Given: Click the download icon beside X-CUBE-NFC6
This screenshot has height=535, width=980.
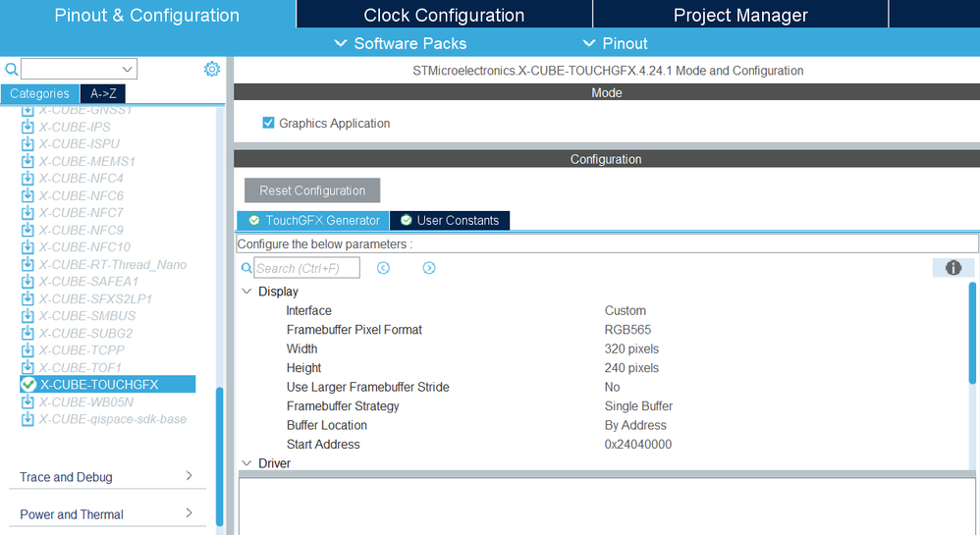Looking at the screenshot, I should pyautogui.click(x=27, y=195).
